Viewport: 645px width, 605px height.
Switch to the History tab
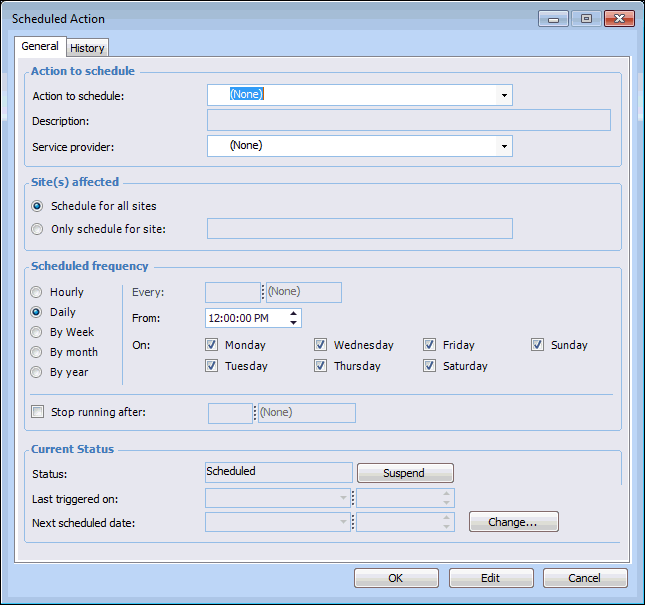(87, 48)
